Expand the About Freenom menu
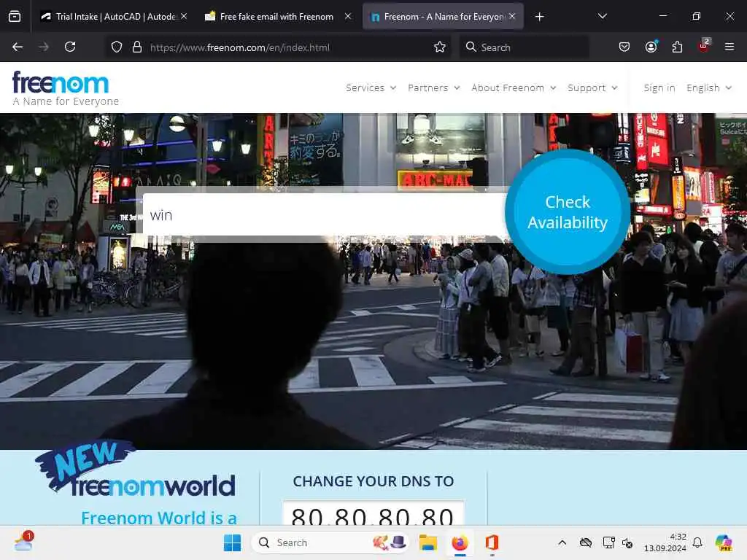The height and width of the screenshot is (560, 747). click(514, 88)
